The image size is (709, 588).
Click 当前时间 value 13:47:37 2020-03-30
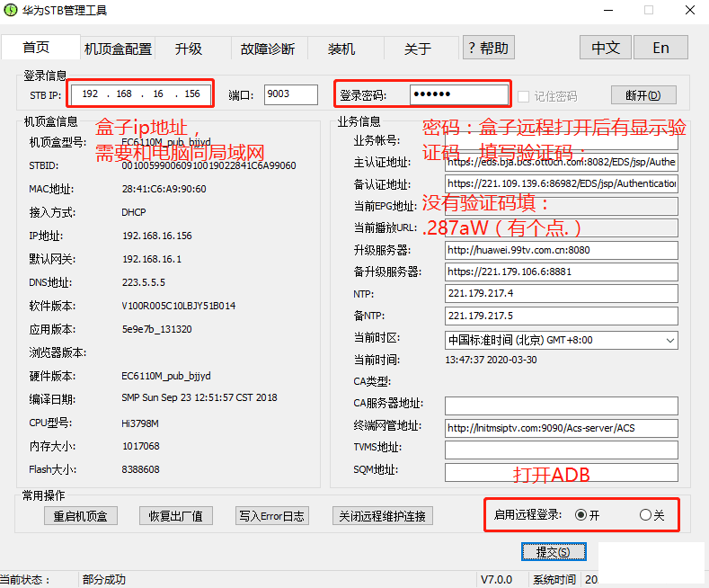pyautogui.click(x=491, y=360)
